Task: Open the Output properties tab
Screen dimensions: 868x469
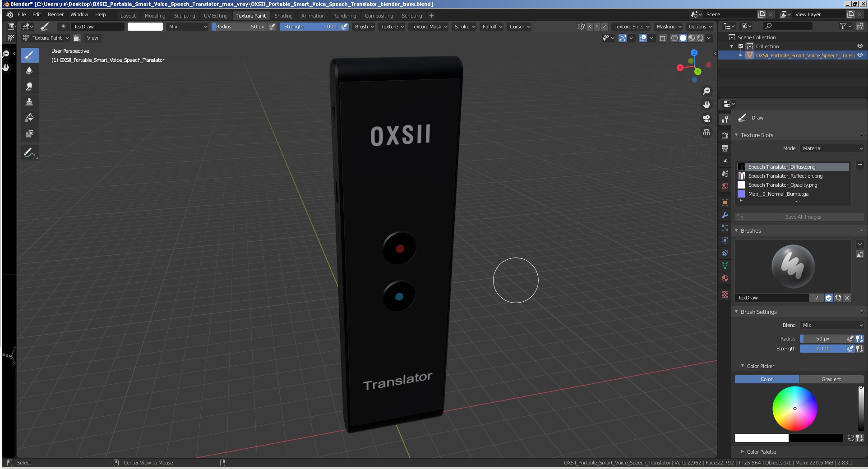Action: pos(725,148)
